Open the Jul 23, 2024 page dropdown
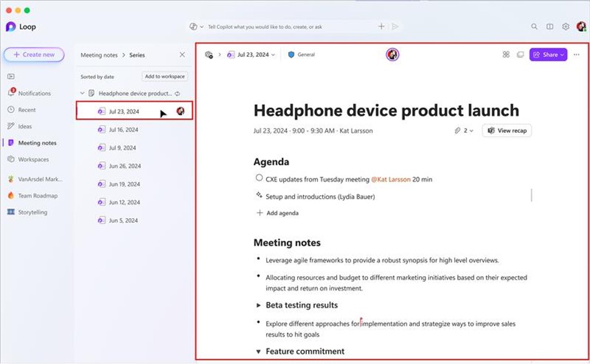The height and width of the screenshot is (364, 590). (x=251, y=54)
